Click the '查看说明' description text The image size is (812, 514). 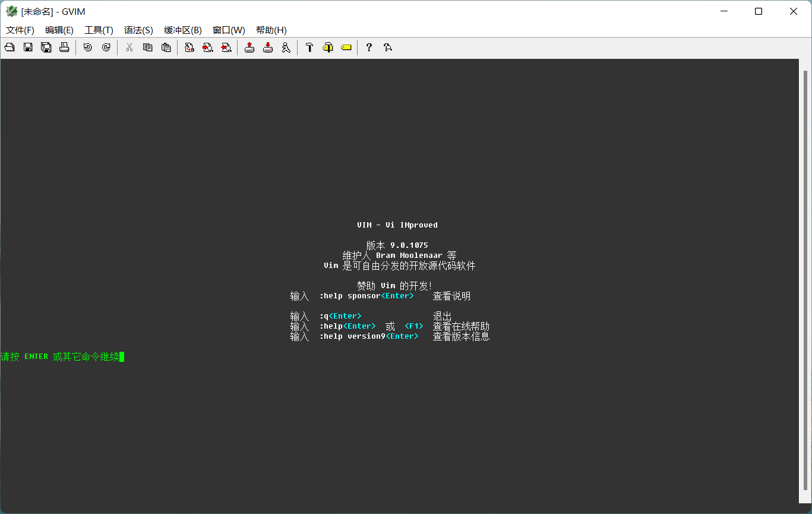(x=452, y=296)
